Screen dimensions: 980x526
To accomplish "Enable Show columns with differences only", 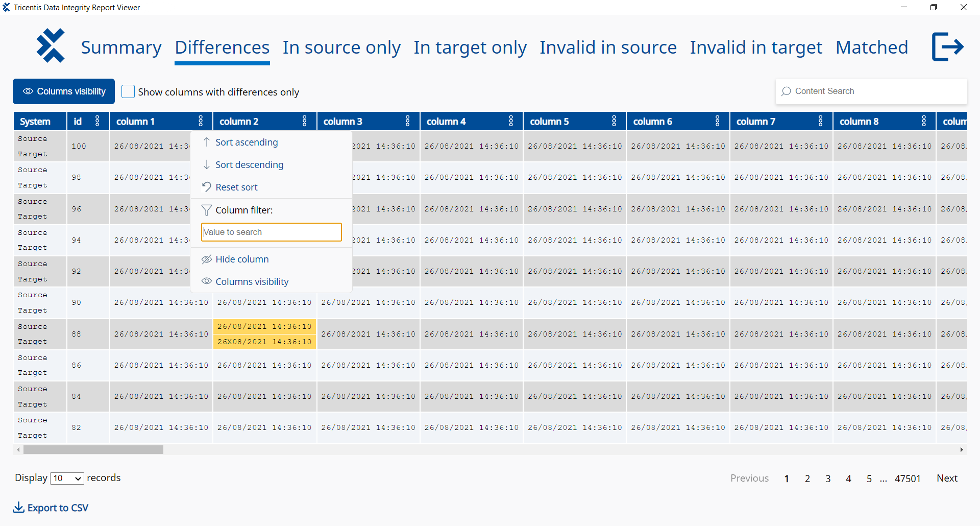I will click(x=128, y=91).
